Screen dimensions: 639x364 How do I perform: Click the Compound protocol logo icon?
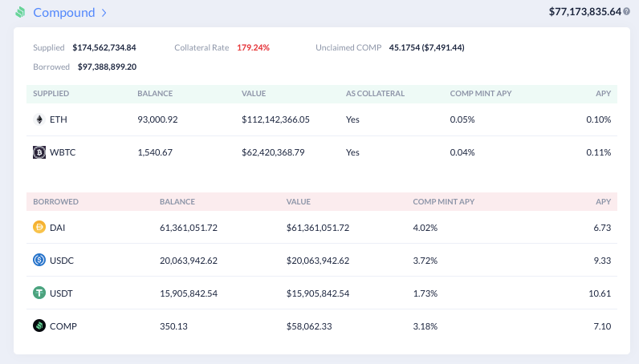(20, 12)
